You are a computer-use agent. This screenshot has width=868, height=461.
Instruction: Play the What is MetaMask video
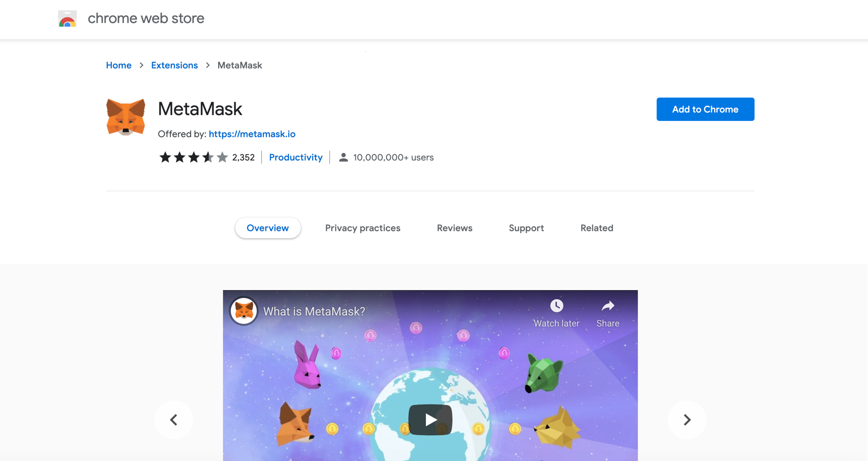click(430, 420)
